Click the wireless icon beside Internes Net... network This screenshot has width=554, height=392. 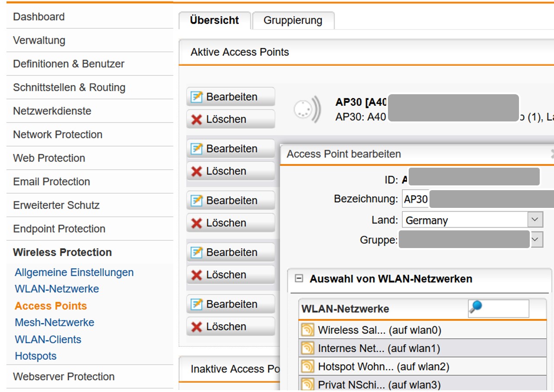click(x=307, y=348)
